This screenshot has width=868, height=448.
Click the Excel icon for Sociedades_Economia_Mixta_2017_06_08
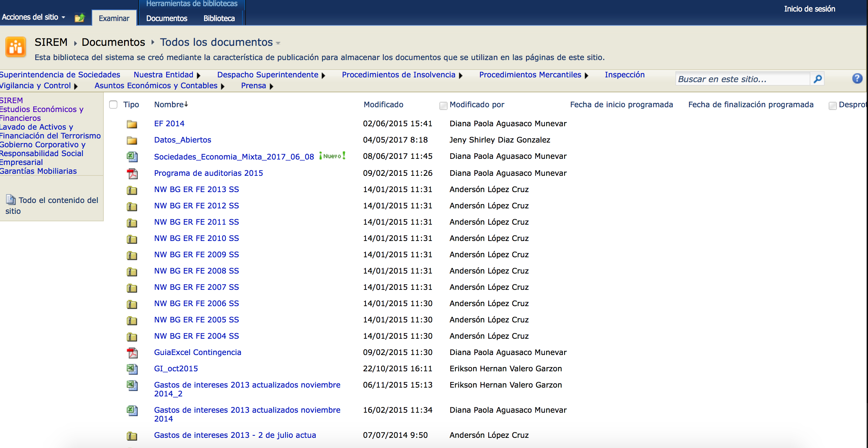(132, 156)
